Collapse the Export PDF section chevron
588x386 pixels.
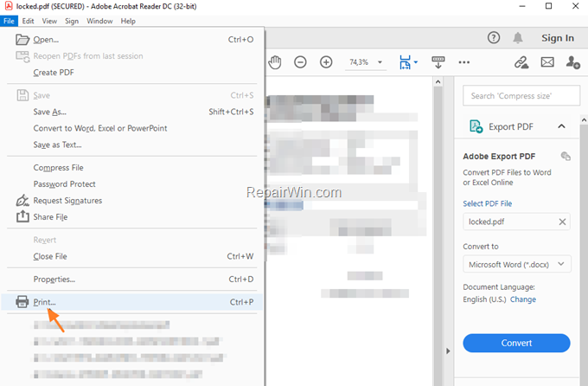tap(561, 126)
